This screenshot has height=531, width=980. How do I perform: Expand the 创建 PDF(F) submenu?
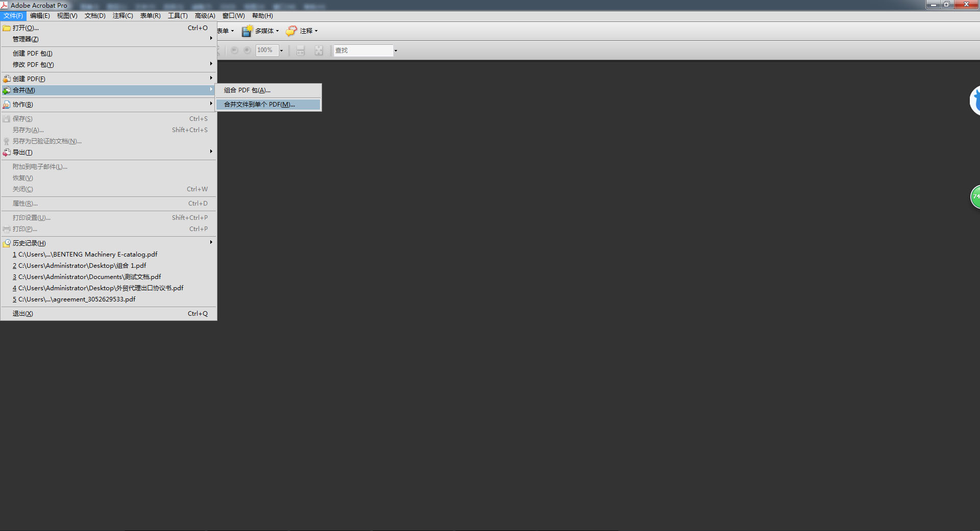[x=211, y=78]
